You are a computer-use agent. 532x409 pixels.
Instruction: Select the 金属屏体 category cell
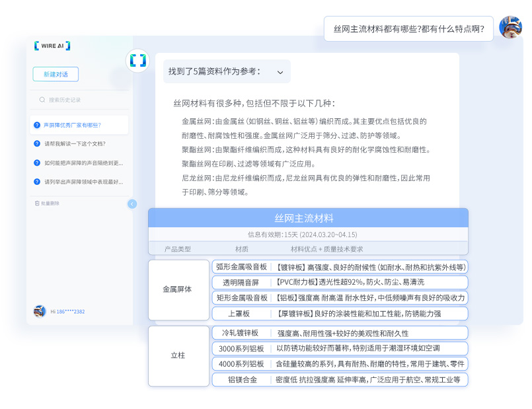(178, 289)
